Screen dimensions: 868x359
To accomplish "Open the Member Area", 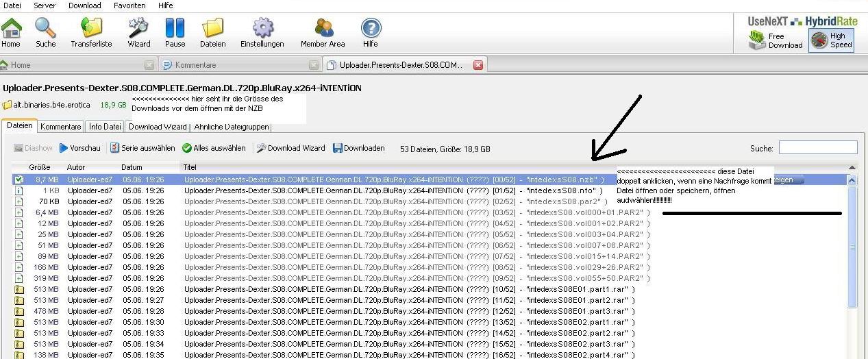I will coord(323,33).
